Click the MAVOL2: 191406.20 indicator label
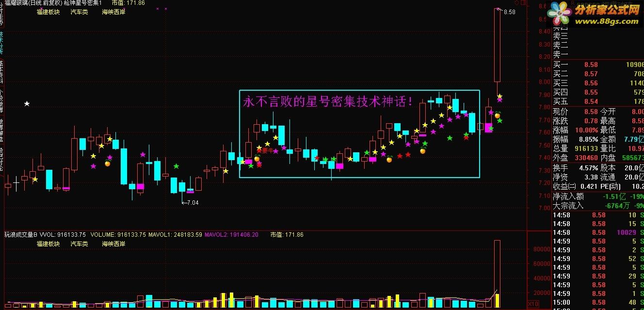The height and width of the screenshot is (310, 644). click(231, 235)
